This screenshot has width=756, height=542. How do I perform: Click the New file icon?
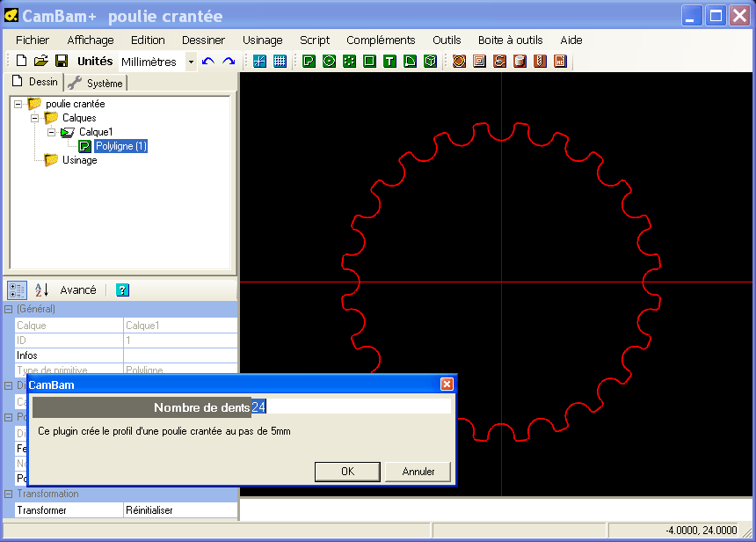click(x=22, y=61)
